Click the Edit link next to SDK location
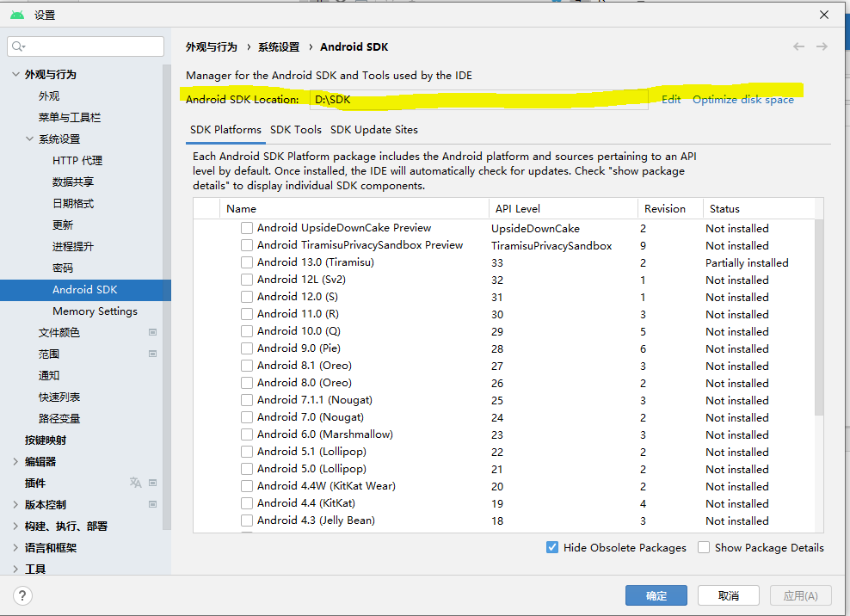This screenshot has width=850, height=616. pyautogui.click(x=670, y=99)
